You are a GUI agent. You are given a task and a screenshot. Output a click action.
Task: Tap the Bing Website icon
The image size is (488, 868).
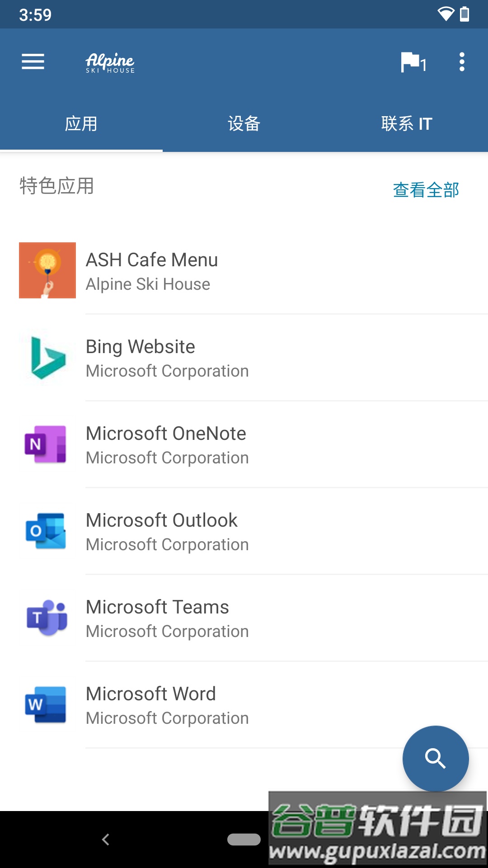47,357
